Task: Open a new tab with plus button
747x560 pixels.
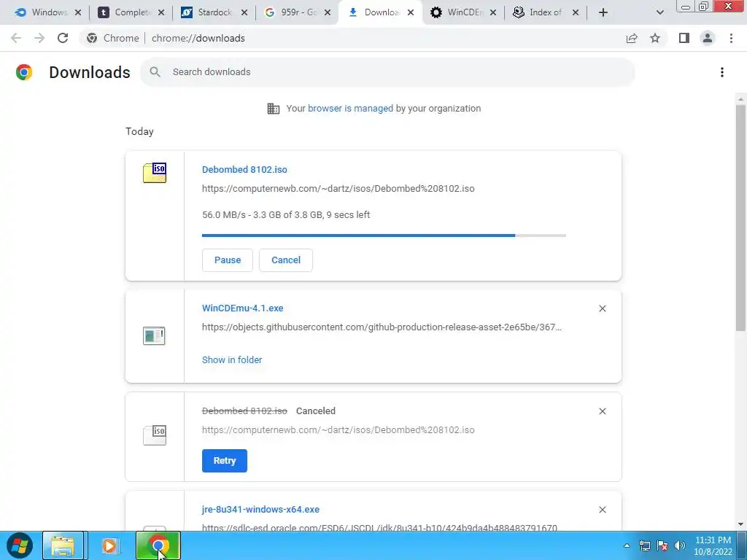Action: (x=603, y=12)
